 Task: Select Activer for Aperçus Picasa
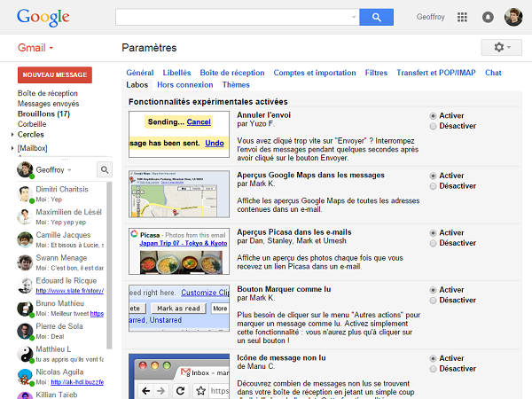click(x=433, y=232)
